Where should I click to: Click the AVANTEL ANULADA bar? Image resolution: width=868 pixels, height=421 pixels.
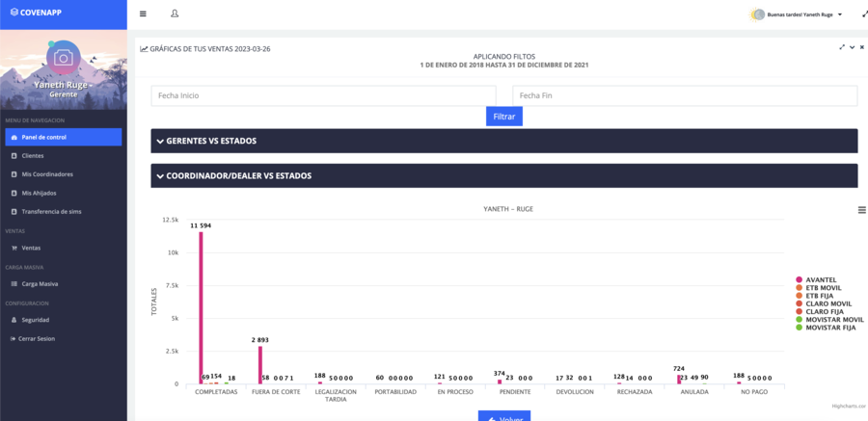coord(679,380)
